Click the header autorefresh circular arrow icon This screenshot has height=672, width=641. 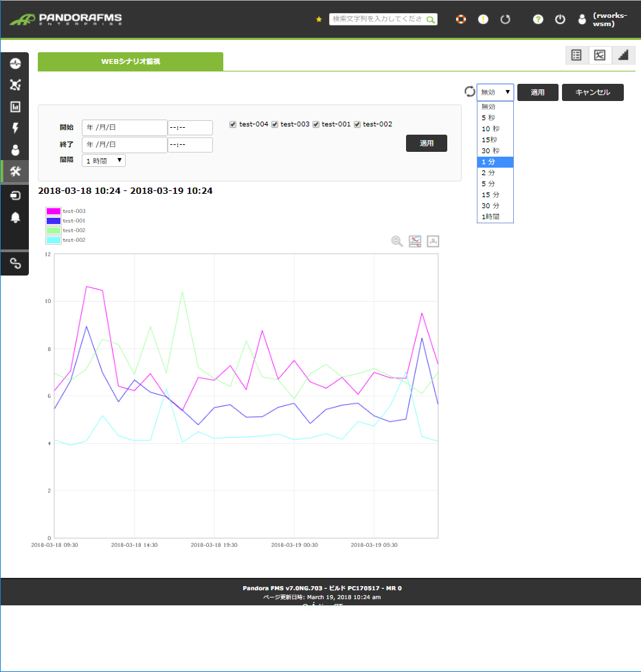(x=506, y=19)
